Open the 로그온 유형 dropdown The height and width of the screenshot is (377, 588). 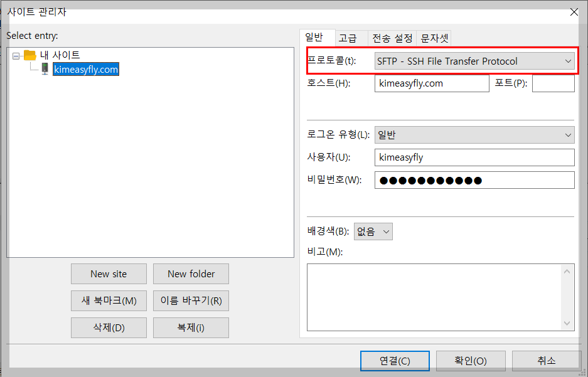click(x=474, y=135)
